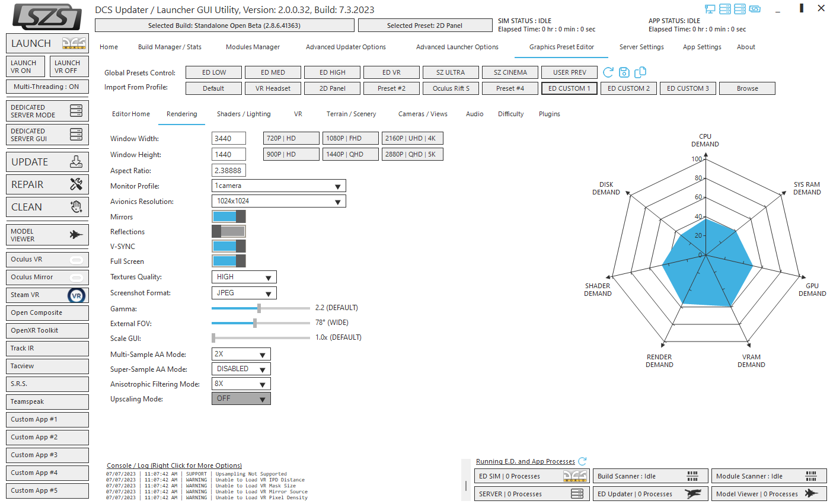Expand the Textures Quality dropdown
The image size is (830, 504).
(x=244, y=277)
